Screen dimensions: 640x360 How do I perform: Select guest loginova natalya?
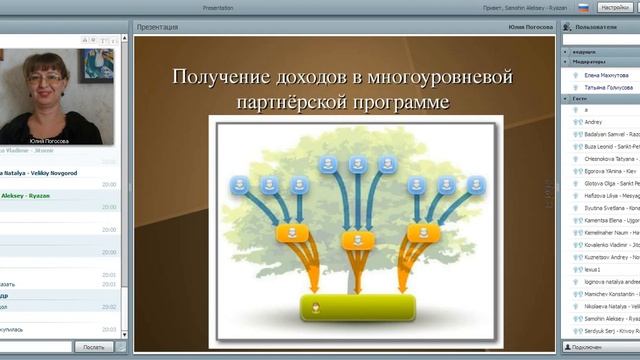coord(612,282)
